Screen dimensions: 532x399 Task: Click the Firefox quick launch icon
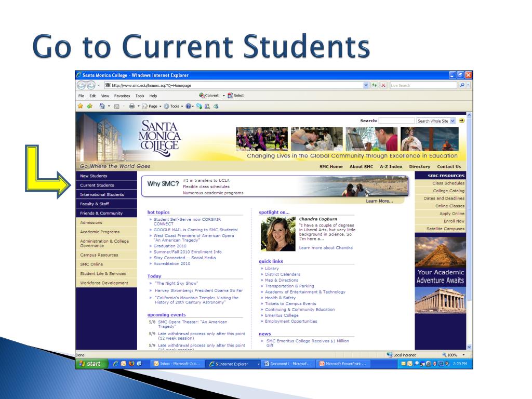tap(131, 364)
